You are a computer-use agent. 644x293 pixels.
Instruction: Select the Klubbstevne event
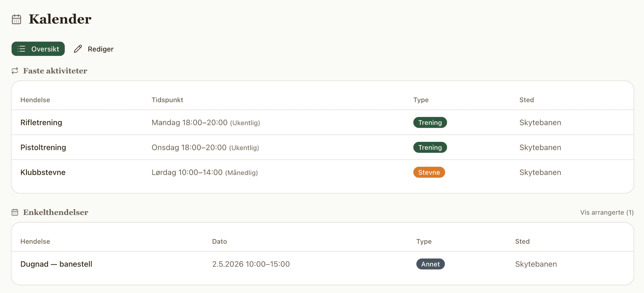click(x=43, y=172)
